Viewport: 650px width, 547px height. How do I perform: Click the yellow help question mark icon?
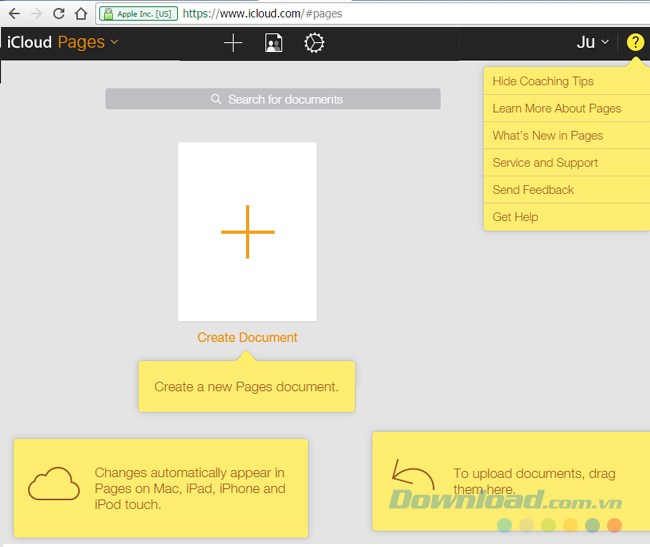(635, 42)
